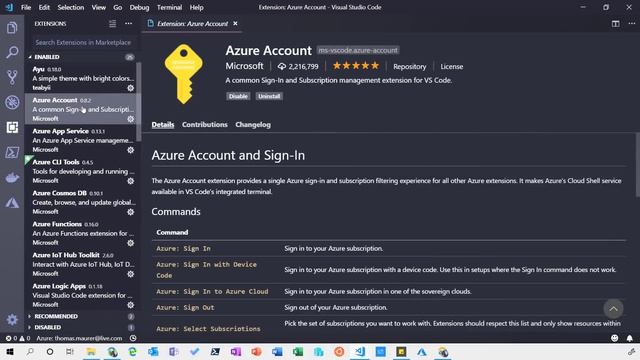Screen dimensions: 640x360
Task: Open the Manage gear in activity bar
Action: 12,319
